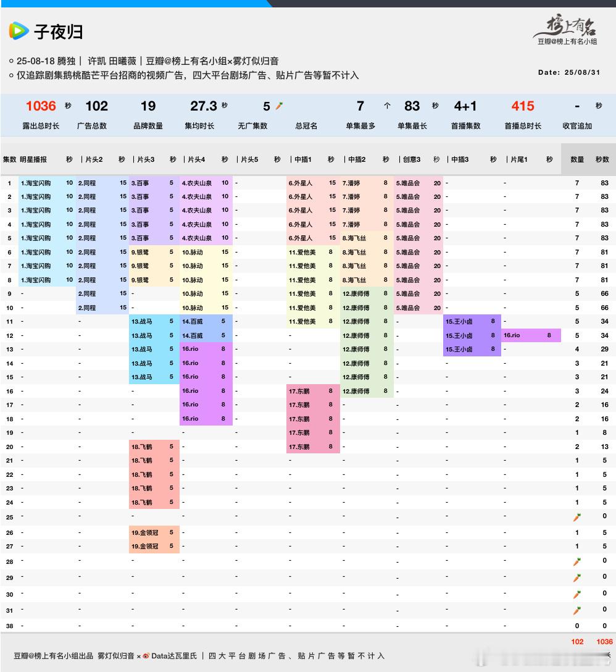Click the 片头3 column header
This screenshot has height=672, width=616.
click(146, 159)
